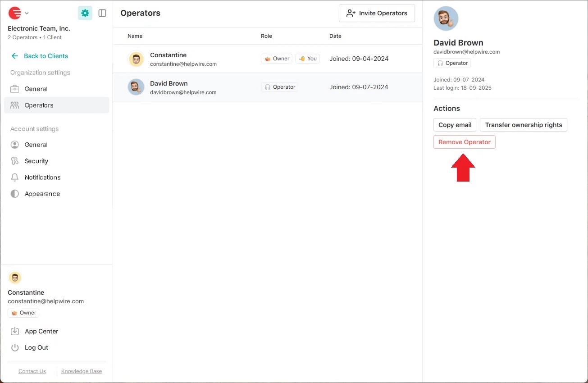Click David Brown's avatar in the table
The height and width of the screenshot is (383, 588).
(136, 87)
